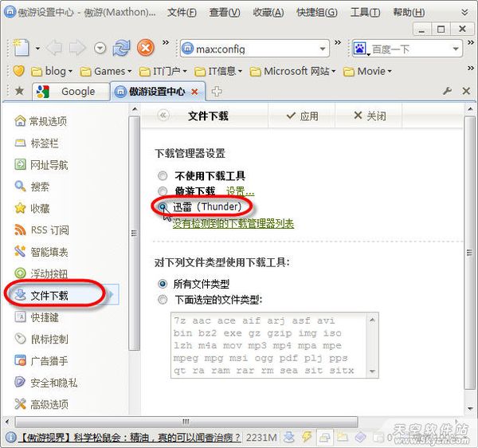Select 傲游下载 radio button

[x=163, y=191]
